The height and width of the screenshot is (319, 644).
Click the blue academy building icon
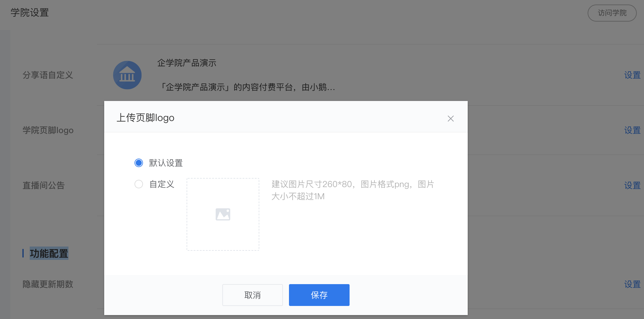pos(127,75)
